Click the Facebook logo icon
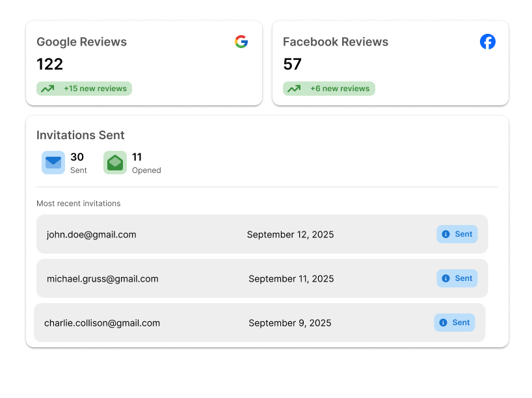This screenshot has width=532, height=398. [x=488, y=41]
